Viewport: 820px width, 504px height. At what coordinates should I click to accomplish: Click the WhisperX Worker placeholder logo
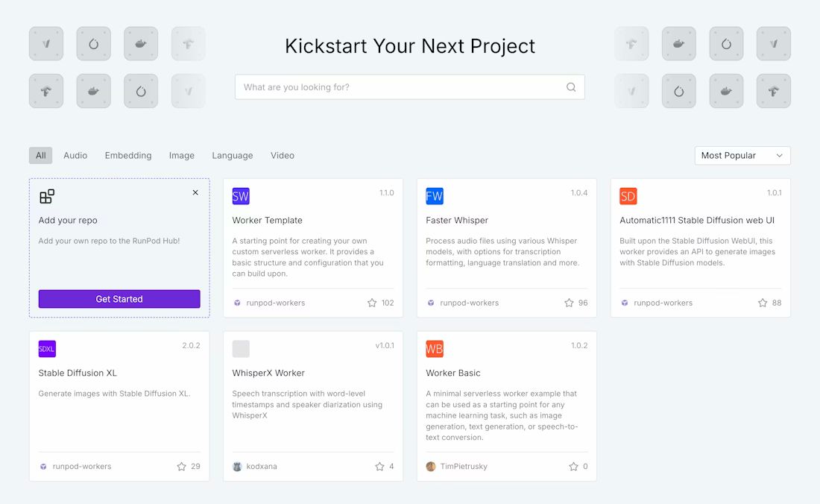click(x=241, y=349)
